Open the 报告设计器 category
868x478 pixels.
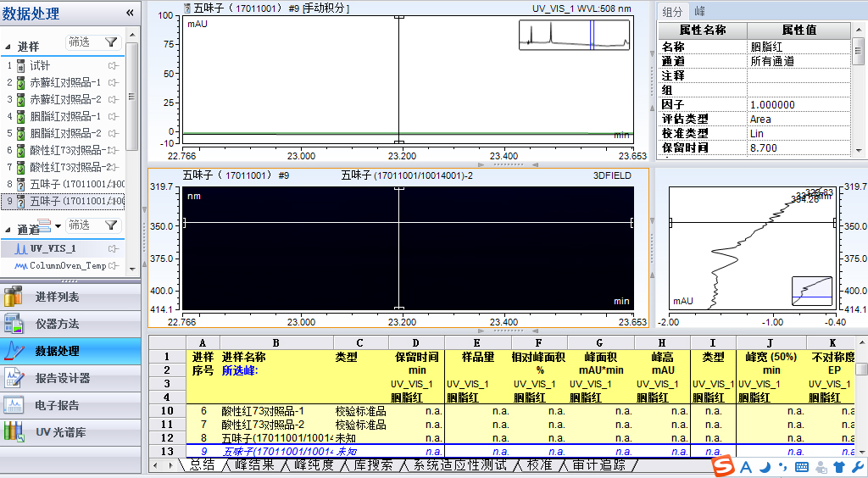point(70,378)
